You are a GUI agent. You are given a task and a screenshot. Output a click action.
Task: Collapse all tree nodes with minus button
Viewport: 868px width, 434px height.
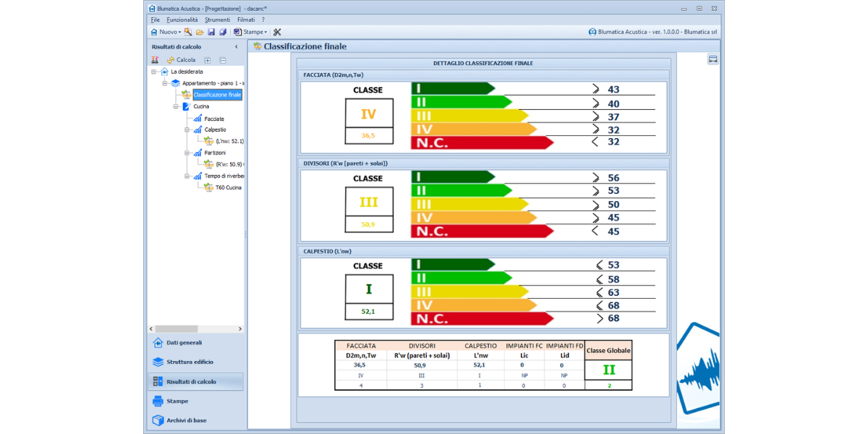(x=223, y=60)
